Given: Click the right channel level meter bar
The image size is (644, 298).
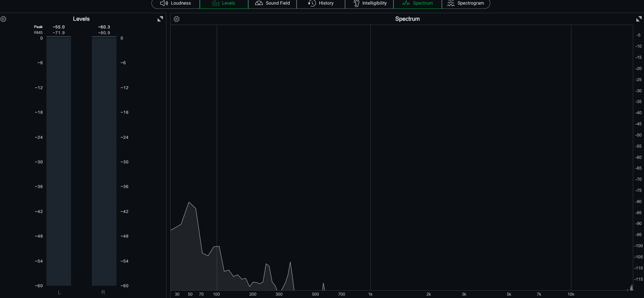Looking at the screenshot, I should 104,161.
